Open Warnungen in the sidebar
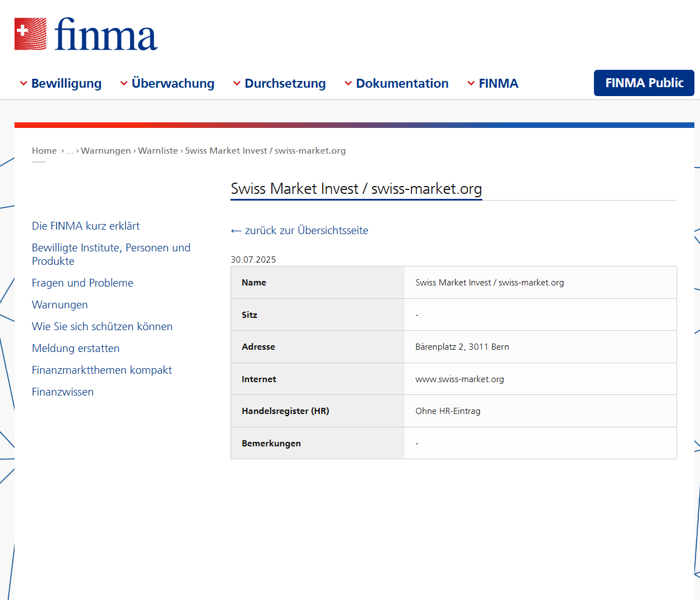Screen dimensions: 700x600 tap(60, 304)
